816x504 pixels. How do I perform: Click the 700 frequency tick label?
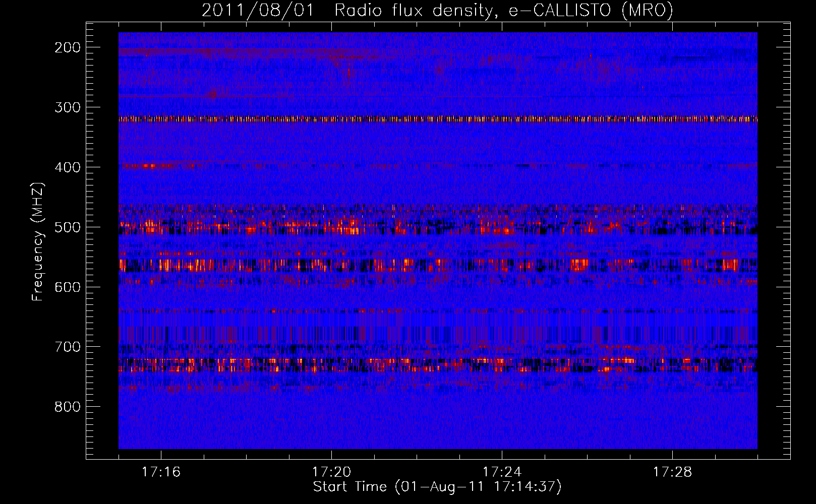point(67,347)
